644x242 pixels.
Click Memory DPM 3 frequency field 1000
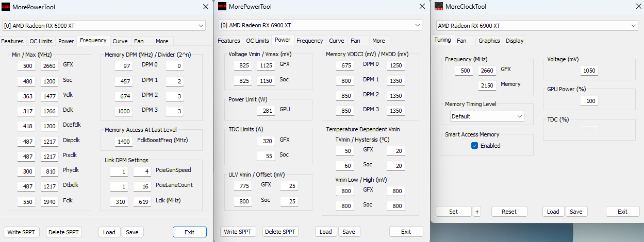coord(124,111)
